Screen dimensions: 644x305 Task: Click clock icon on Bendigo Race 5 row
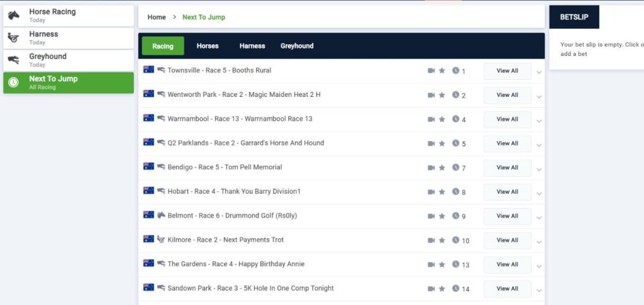click(455, 167)
